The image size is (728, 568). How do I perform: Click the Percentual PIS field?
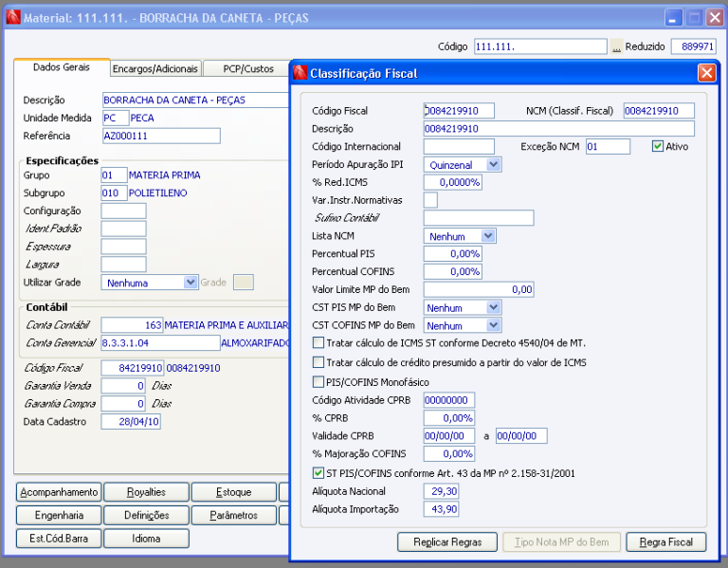453,253
